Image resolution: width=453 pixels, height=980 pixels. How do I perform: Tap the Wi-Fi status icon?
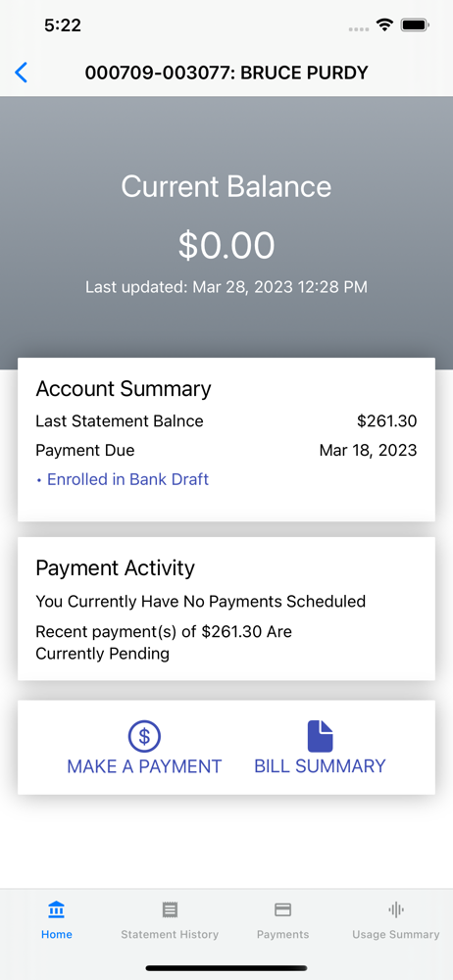click(x=384, y=25)
